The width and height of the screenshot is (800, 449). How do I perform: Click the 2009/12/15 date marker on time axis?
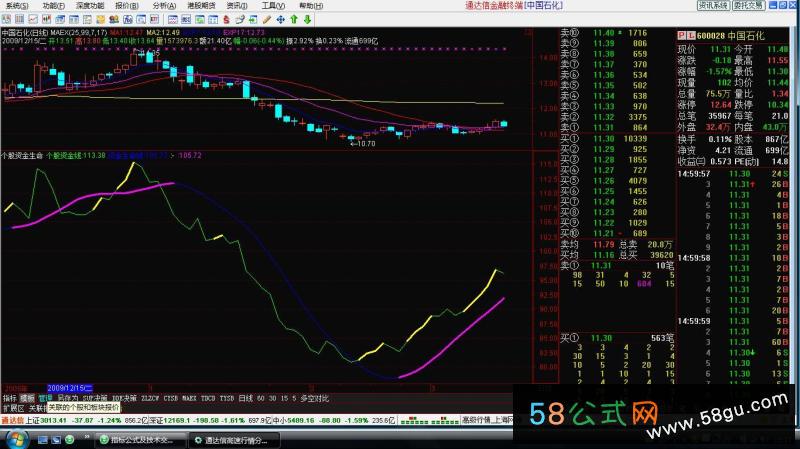pyautogui.click(x=70, y=388)
